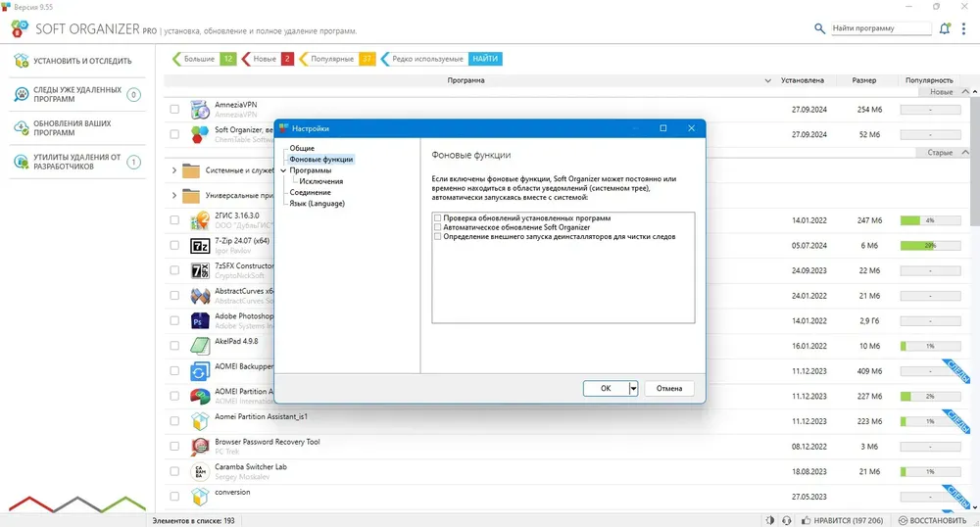Collapse the Старые group header
Viewport: 980px width, 527px height.
click(x=965, y=153)
